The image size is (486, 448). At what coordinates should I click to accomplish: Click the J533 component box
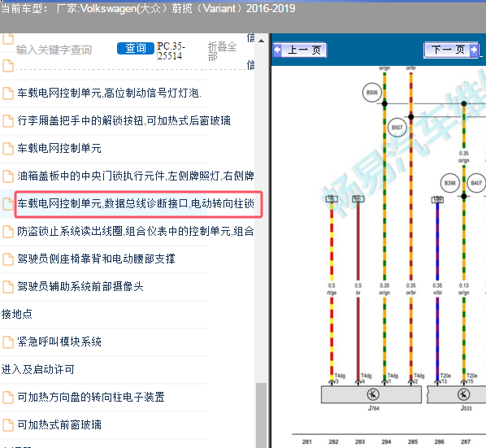[457, 394]
